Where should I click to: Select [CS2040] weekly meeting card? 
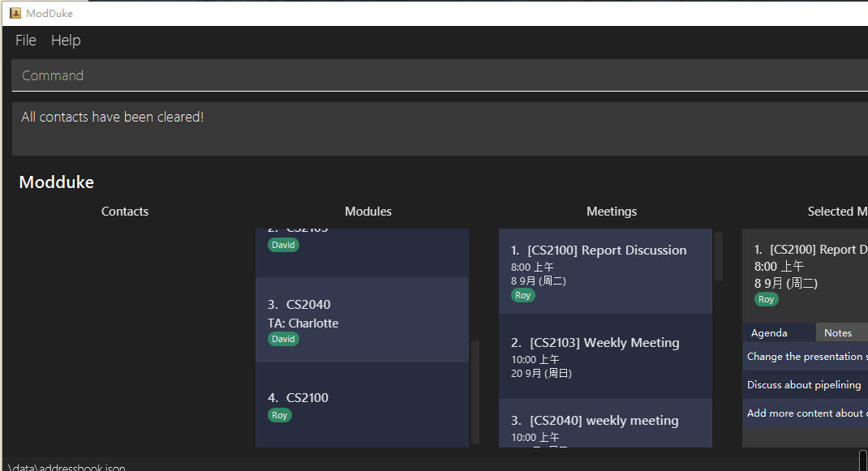point(605,423)
